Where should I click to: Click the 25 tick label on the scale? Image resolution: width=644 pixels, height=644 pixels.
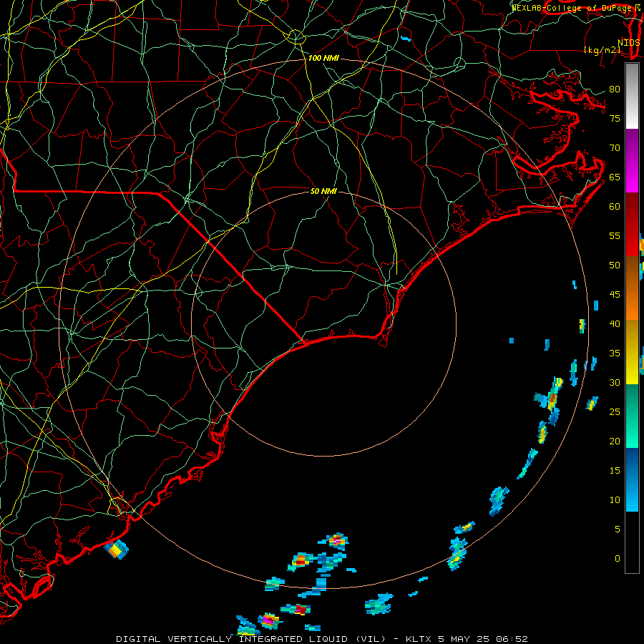[x=615, y=412]
